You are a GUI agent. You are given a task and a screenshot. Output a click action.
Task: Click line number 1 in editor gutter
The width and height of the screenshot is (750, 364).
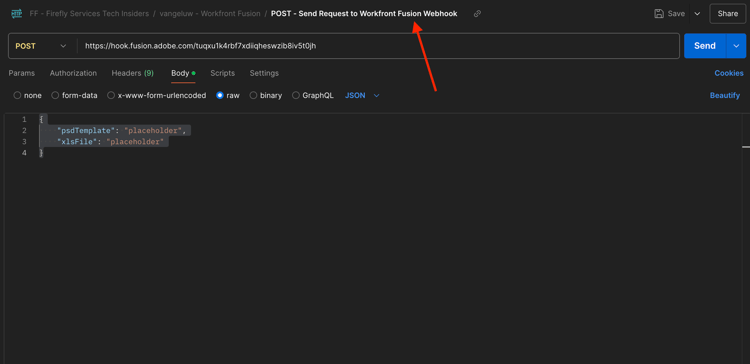tap(24, 120)
